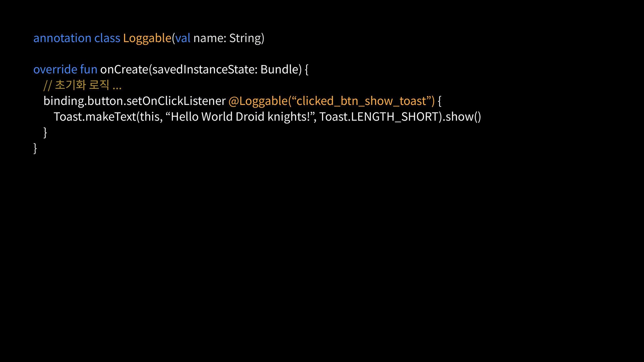Image resolution: width=644 pixels, height=362 pixels.
Task: Click 'clicked_btn_show_toast' string
Action: tap(361, 101)
